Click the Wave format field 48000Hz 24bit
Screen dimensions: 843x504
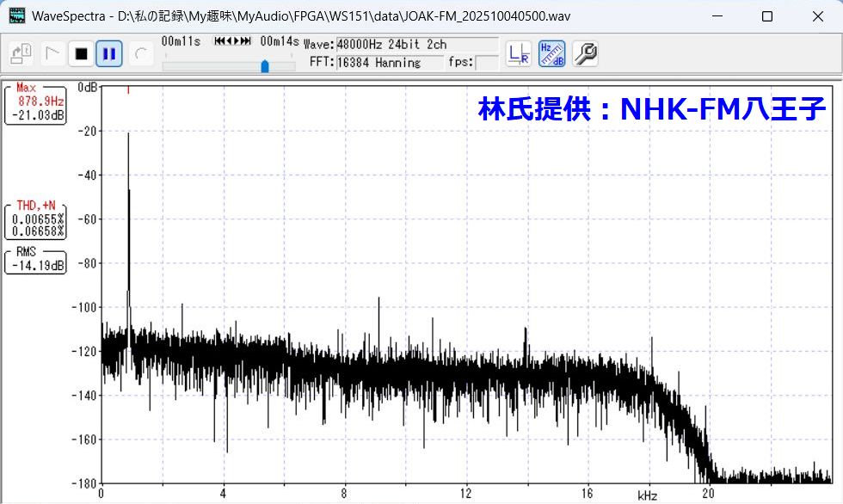tap(416, 45)
